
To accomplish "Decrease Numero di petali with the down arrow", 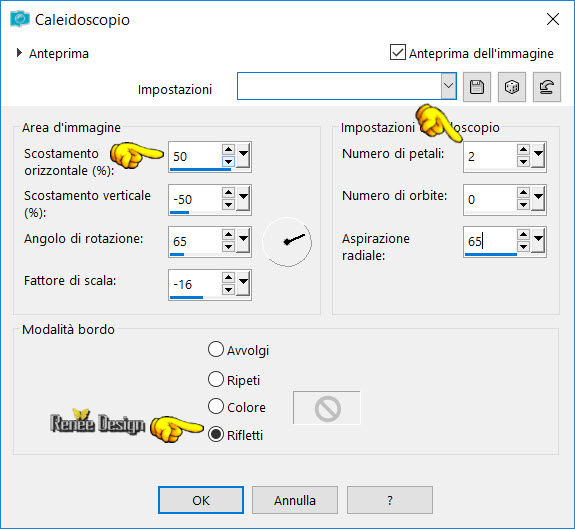I will (x=523, y=162).
